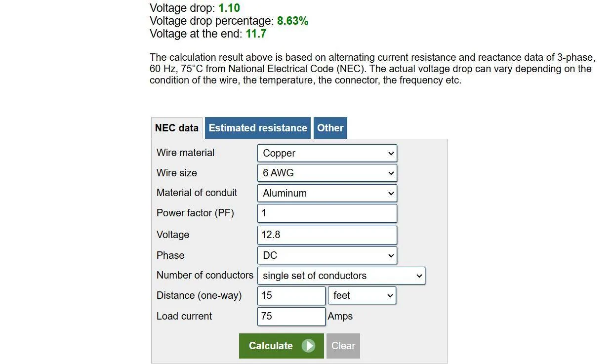
Task: Click the gray Clear button
Action: (343, 346)
